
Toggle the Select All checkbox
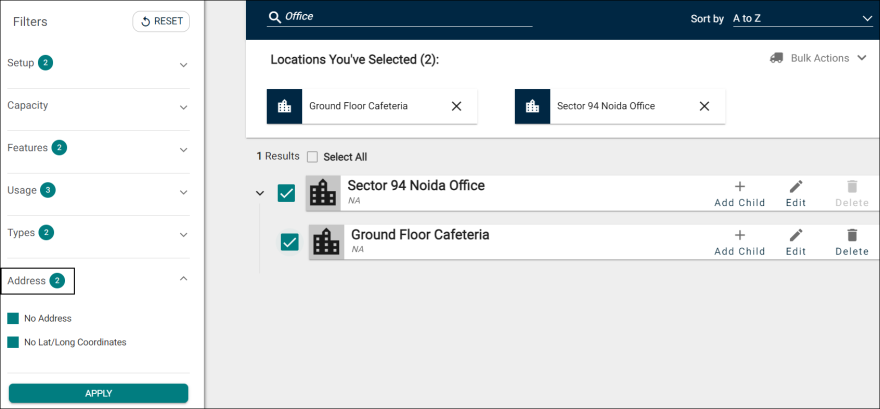[313, 157]
